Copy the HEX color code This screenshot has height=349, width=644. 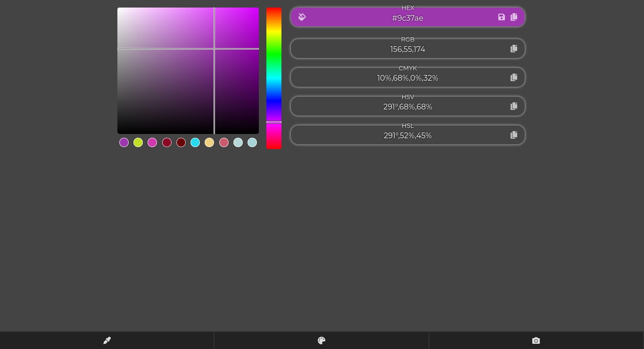point(514,17)
